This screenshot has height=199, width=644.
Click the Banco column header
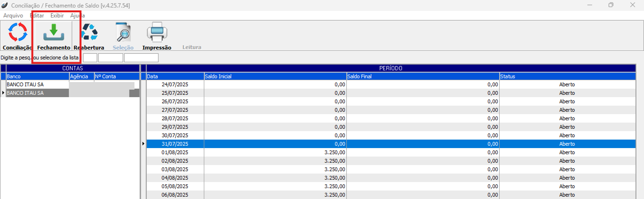tap(38, 76)
